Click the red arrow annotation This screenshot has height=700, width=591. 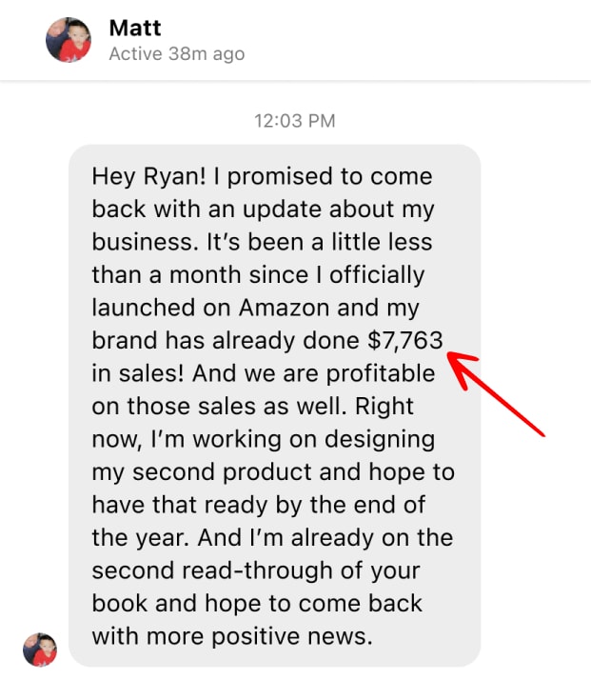pyautogui.click(x=495, y=390)
